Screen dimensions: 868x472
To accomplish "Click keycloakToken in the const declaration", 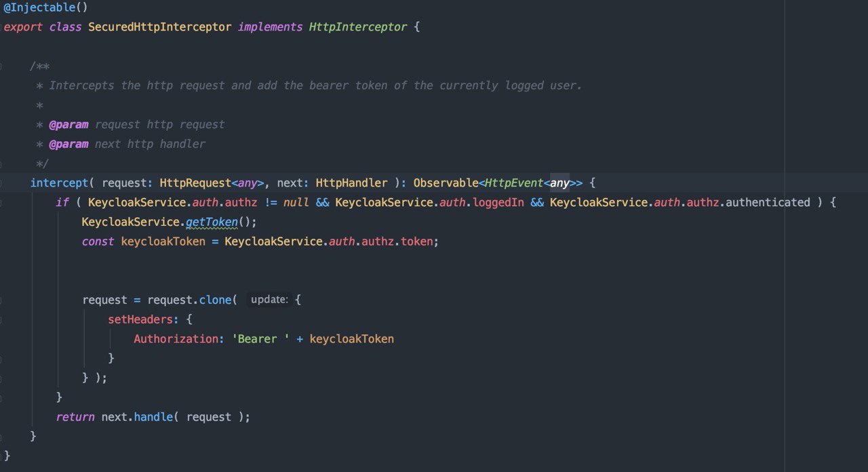I will point(163,241).
